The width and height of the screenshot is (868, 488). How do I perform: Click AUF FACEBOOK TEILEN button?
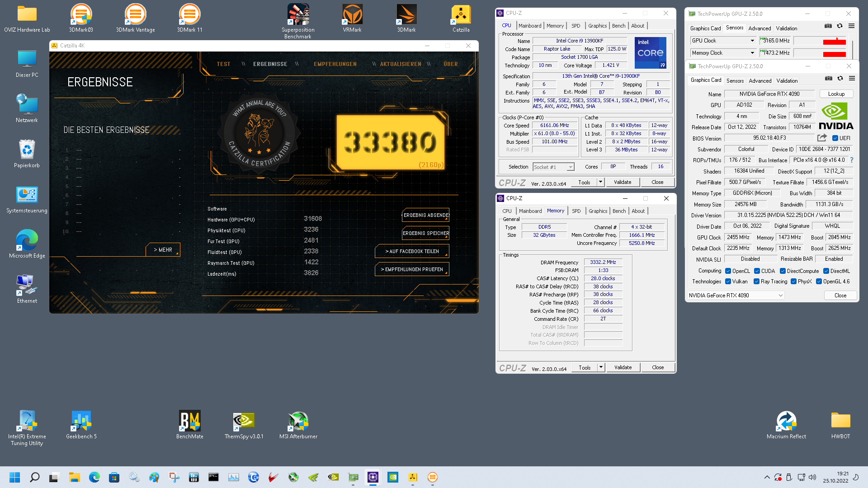click(412, 251)
